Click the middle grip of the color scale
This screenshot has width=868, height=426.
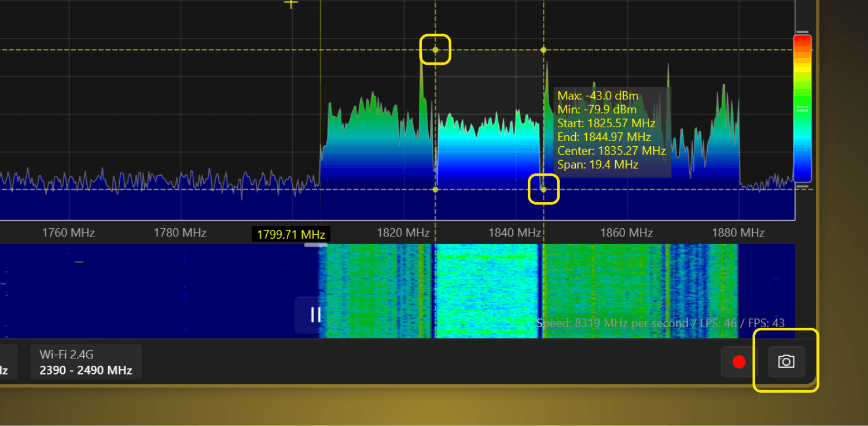[x=802, y=108]
